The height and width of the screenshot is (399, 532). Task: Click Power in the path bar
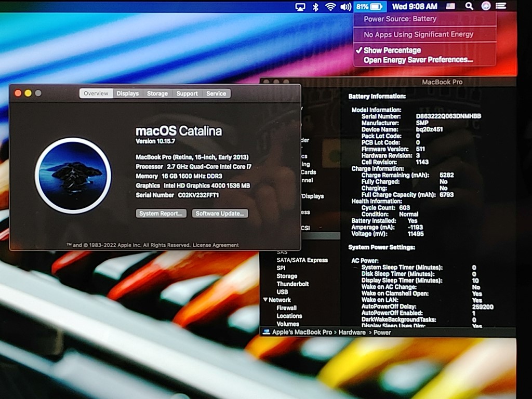382,332
